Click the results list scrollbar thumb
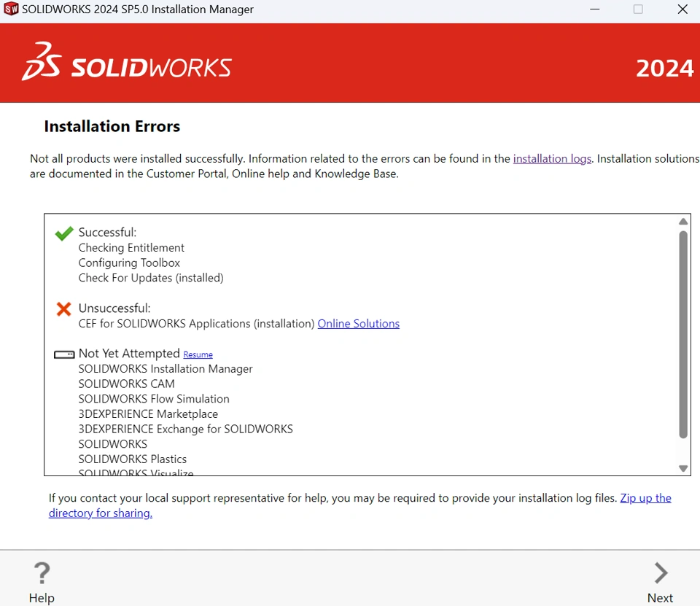 683,334
